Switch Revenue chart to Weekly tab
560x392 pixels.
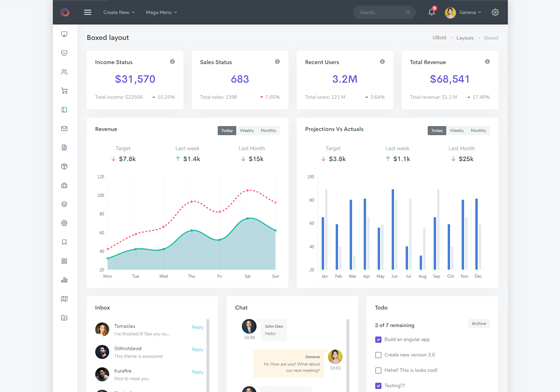tap(247, 131)
